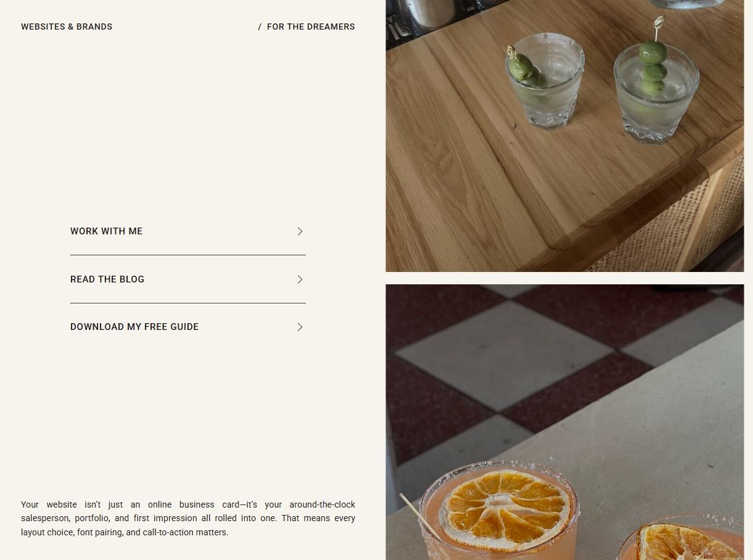Click the divider line under Read the Blog
The height and width of the screenshot is (560, 753).
188,303
